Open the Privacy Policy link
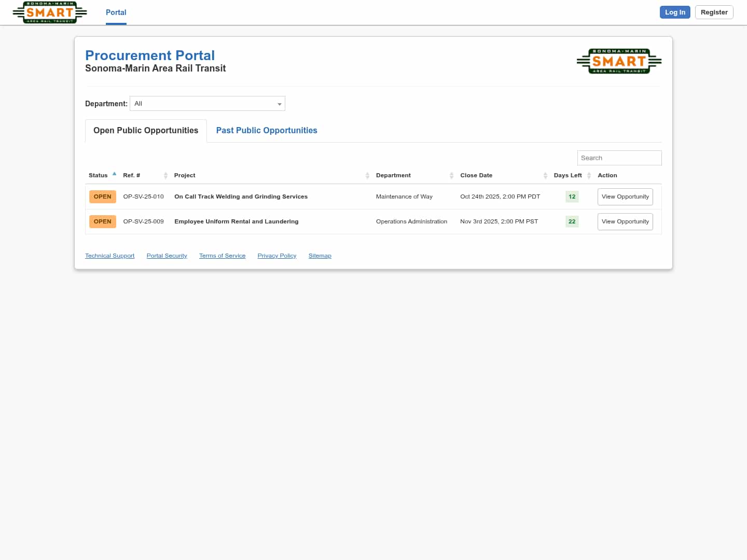The image size is (747, 560). pyautogui.click(x=277, y=256)
